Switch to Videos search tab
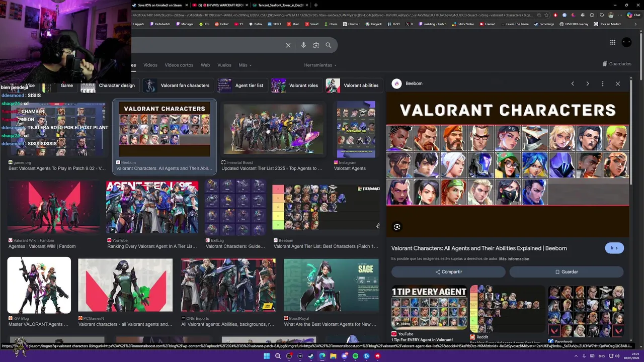The height and width of the screenshot is (362, 644). tap(150, 65)
